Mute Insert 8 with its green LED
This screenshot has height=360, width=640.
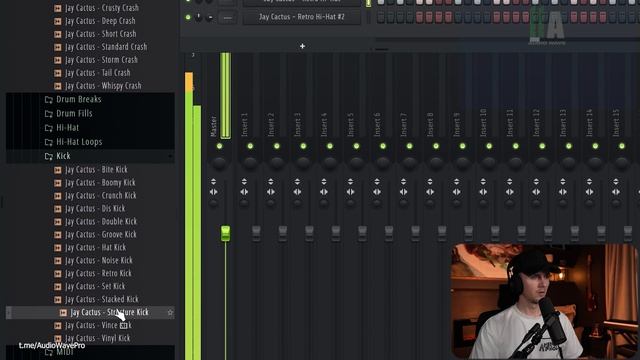(x=436, y=146)
